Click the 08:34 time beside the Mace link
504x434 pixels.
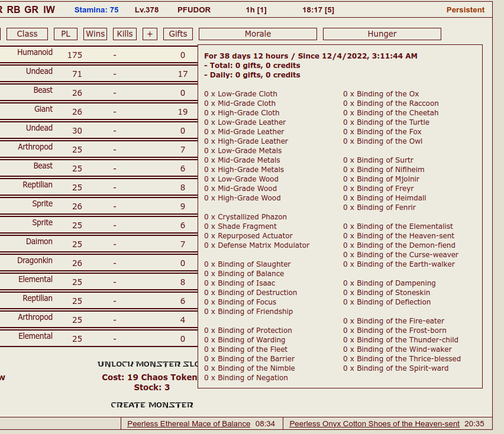point(265,424)
